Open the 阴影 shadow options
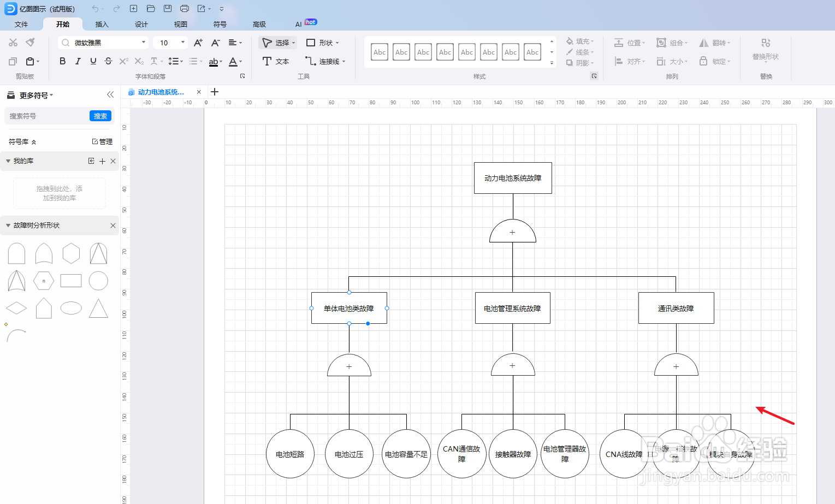Screen dimensions: 835x504 pos(580,63)
